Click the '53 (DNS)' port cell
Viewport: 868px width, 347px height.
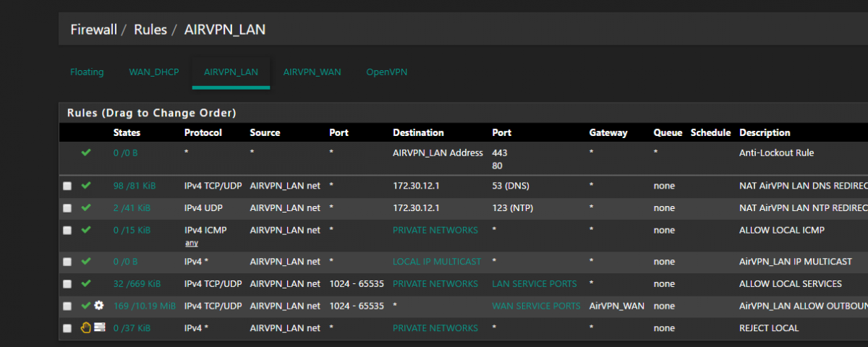pyautogui.click(x=511, y=186)
